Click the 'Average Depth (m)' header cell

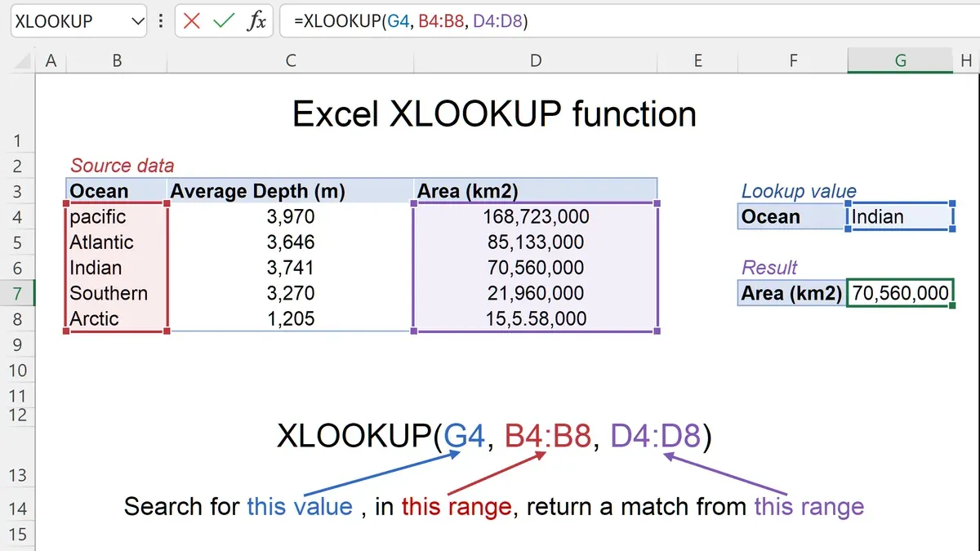[x=291, y=191]
